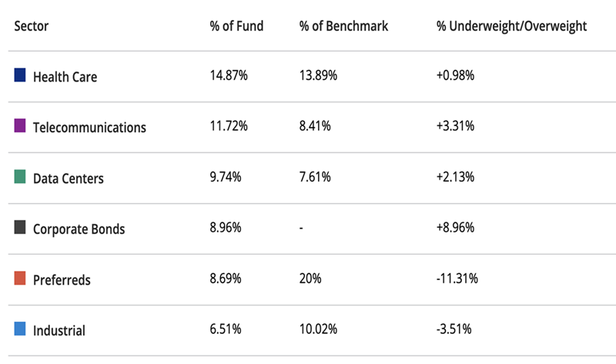Click the % of Fund column header
This screenshot has height=364, width=616.
(236, 26)
